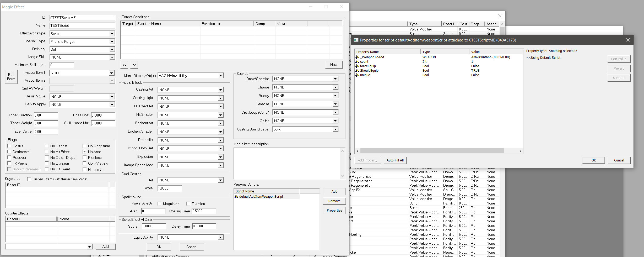Select the AkaviriKatana (0003AEB9) value cell

490,57
